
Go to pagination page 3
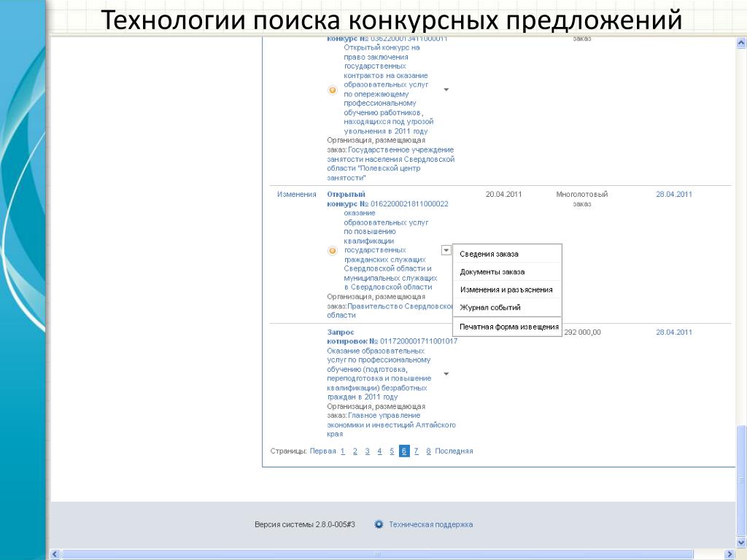[368, 451]
